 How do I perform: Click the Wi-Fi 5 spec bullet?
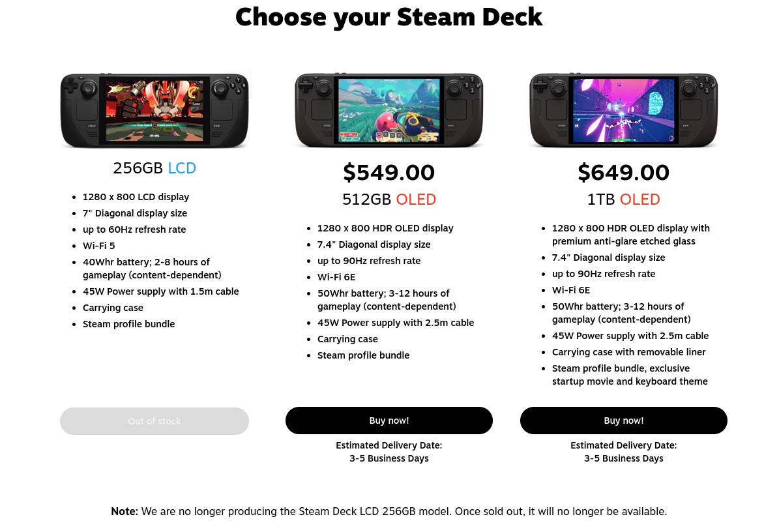tap(98, 246)
